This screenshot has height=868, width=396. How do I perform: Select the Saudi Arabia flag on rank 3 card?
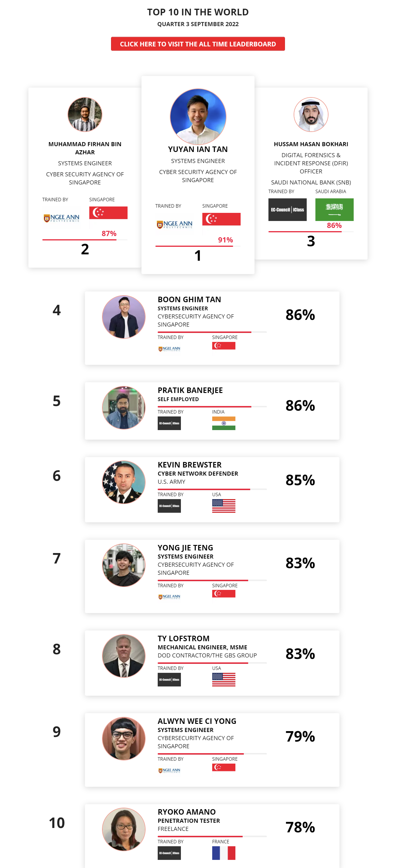point(334,209)
